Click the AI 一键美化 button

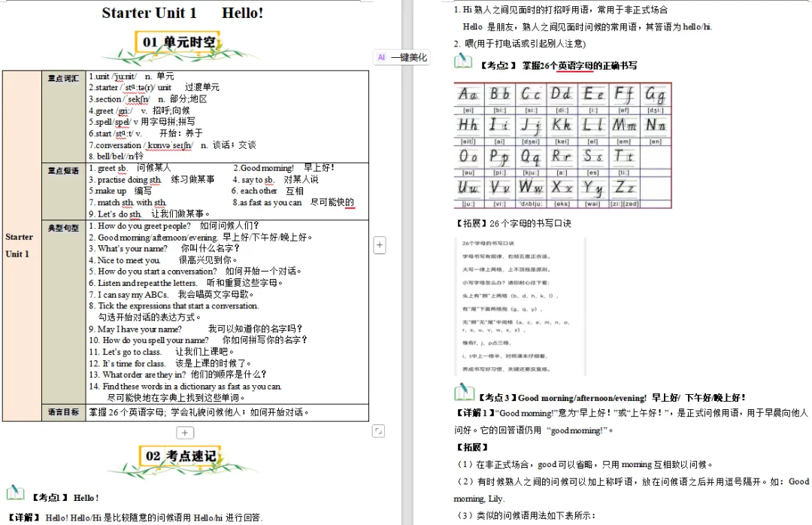(402, 57)
